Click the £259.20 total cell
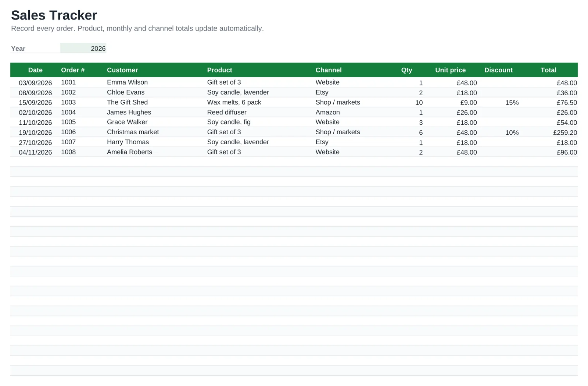 565,132
